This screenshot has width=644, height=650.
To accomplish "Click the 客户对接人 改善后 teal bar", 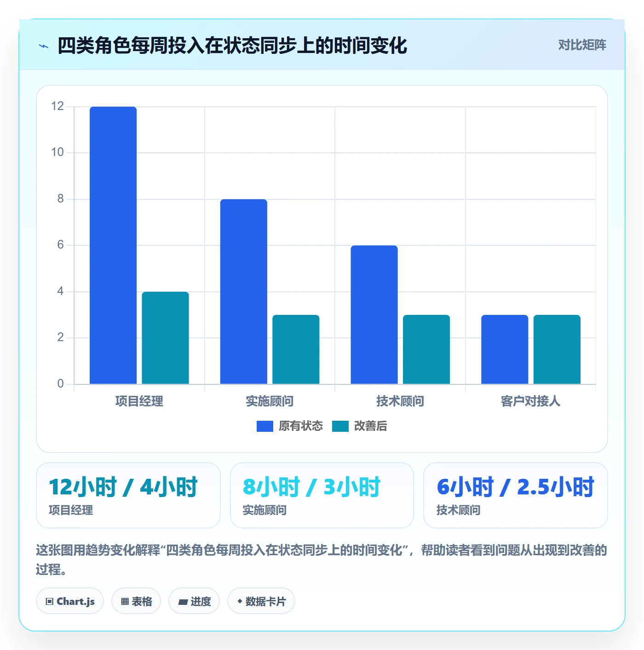I will tap(557, 349).
